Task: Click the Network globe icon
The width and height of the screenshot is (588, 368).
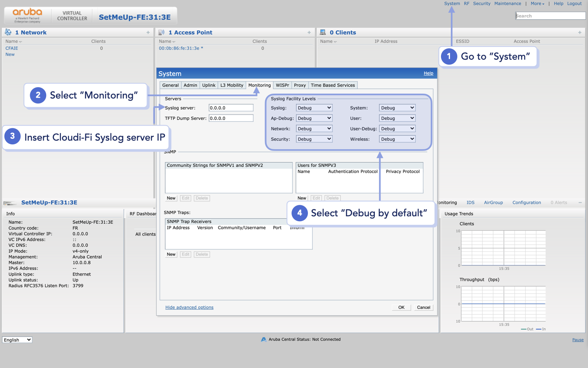Action: pyautogui.click(x=7, y=32)
